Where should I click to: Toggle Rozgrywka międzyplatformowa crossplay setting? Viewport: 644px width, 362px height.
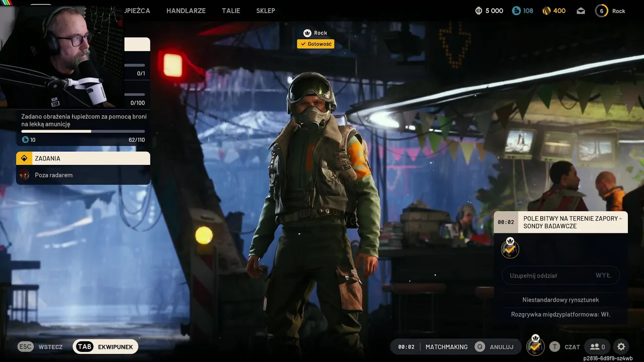560,314
